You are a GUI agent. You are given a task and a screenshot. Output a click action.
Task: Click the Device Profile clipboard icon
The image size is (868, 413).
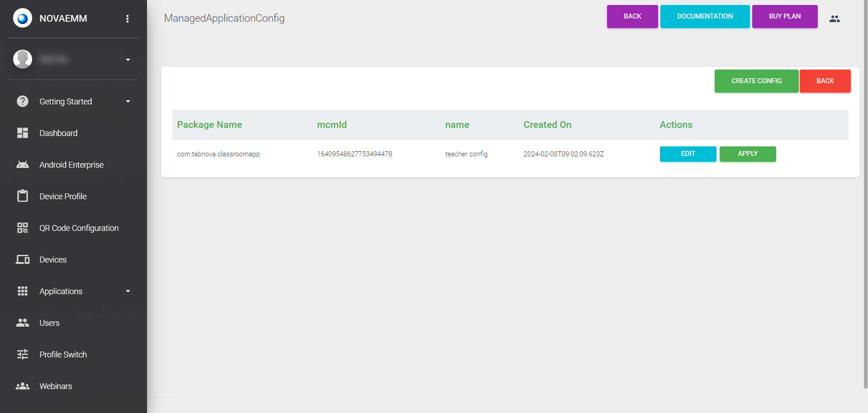point(23,196)
